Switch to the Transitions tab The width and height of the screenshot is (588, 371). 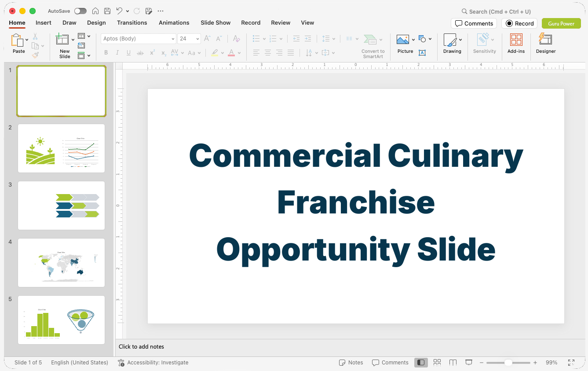(132, 22)
